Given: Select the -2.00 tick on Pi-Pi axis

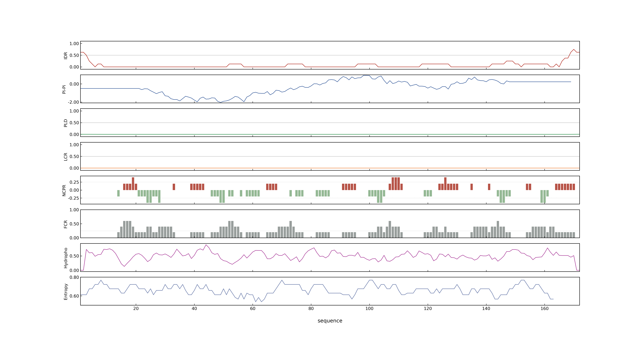Looking at the screenshot, I should click(73, 102).
